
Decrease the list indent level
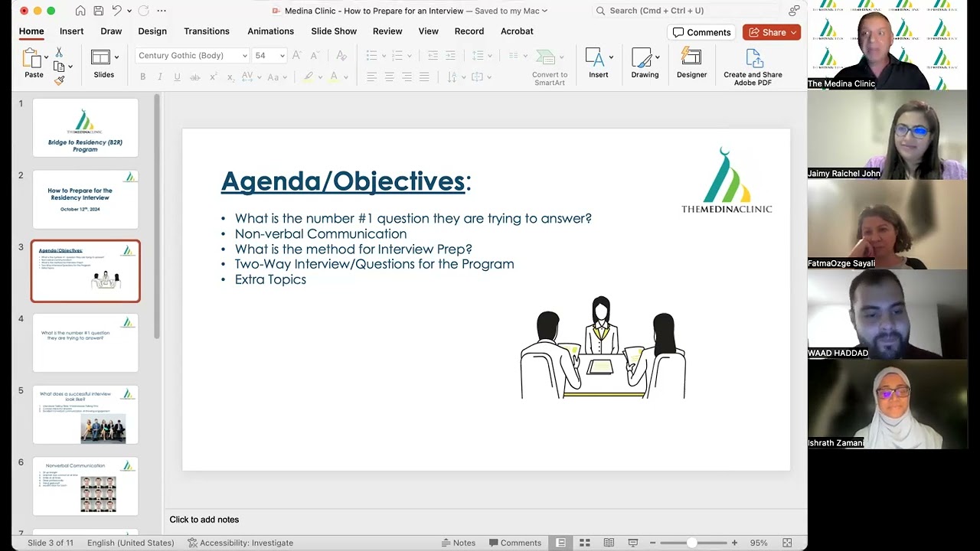coord(433,56)
